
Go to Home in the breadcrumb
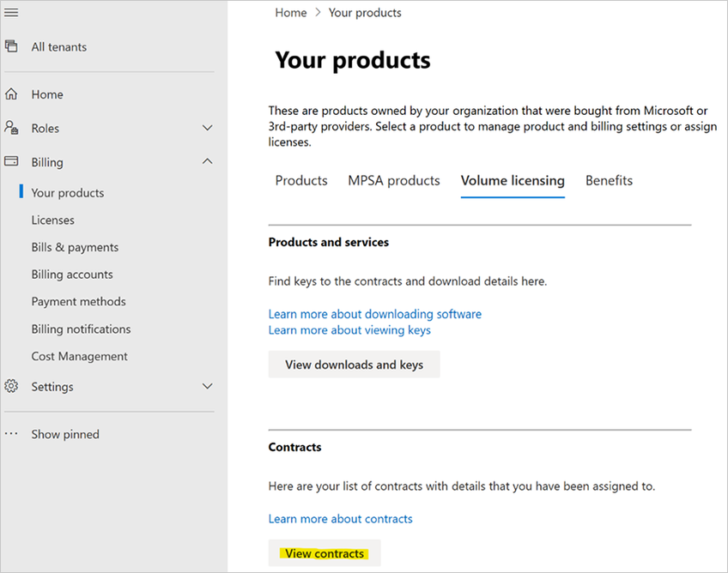coord(290,13)
